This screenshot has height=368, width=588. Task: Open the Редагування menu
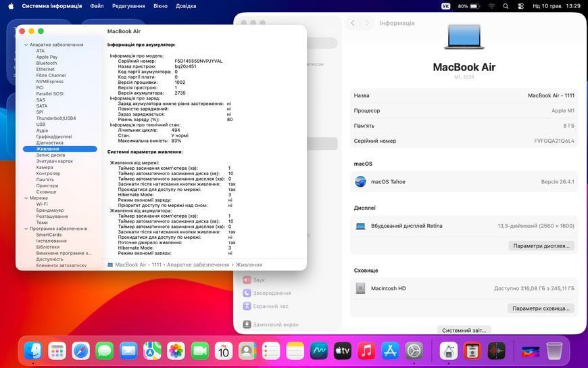(x=128, y=6)
